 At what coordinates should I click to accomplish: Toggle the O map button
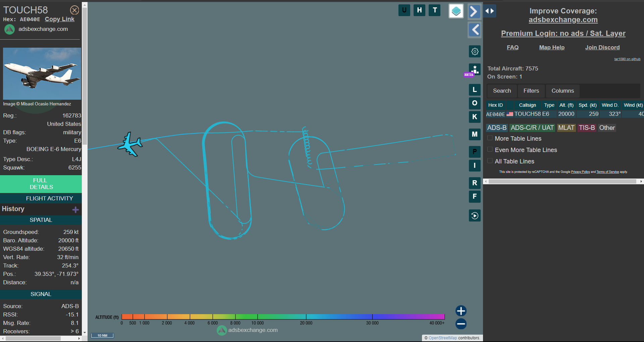click(475, 103)
